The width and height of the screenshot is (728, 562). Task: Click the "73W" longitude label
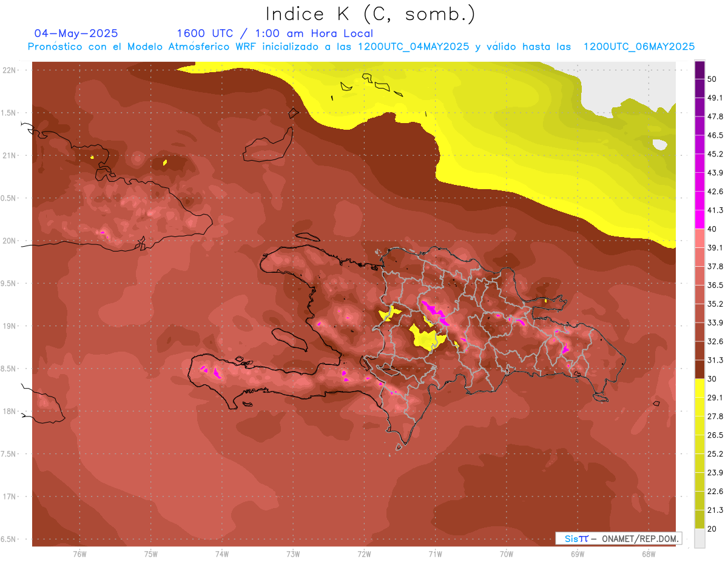tap(293, 554)
